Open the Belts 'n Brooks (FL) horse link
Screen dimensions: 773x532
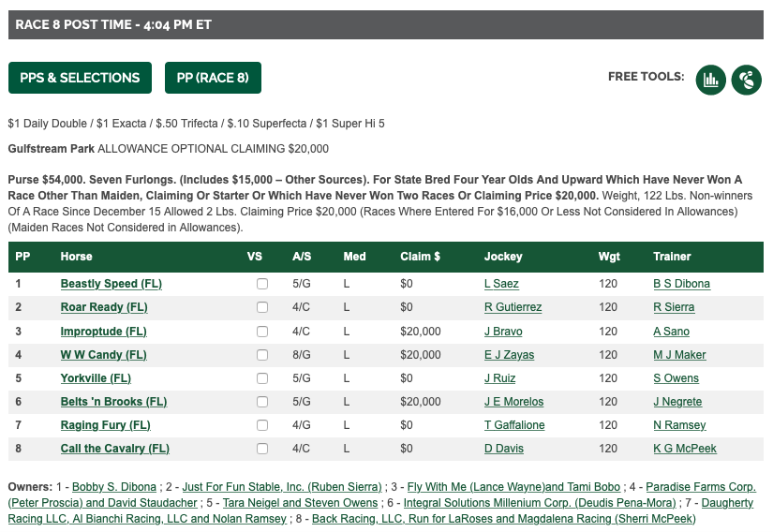(x=113, y=402)
